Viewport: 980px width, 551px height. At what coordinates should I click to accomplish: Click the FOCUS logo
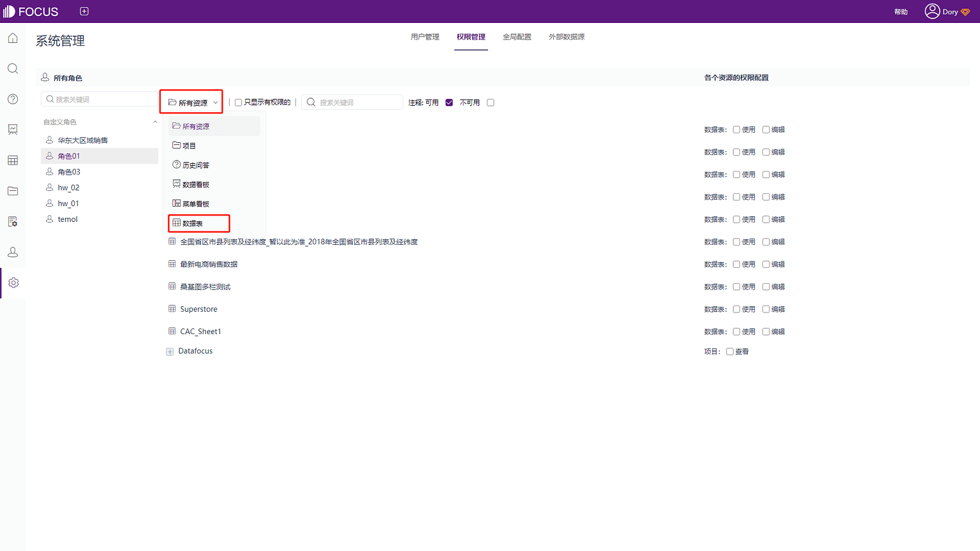[x=31, y=11]
